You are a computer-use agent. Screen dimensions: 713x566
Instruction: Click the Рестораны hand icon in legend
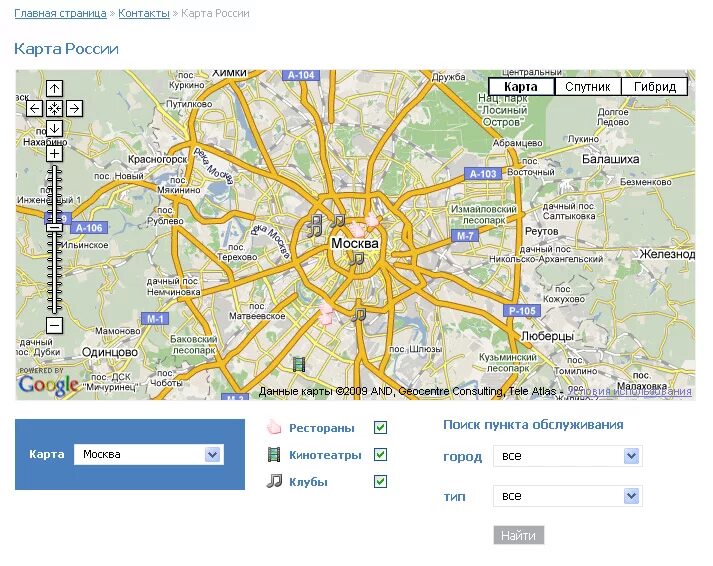pyautogui.click(x=274, y=427)
